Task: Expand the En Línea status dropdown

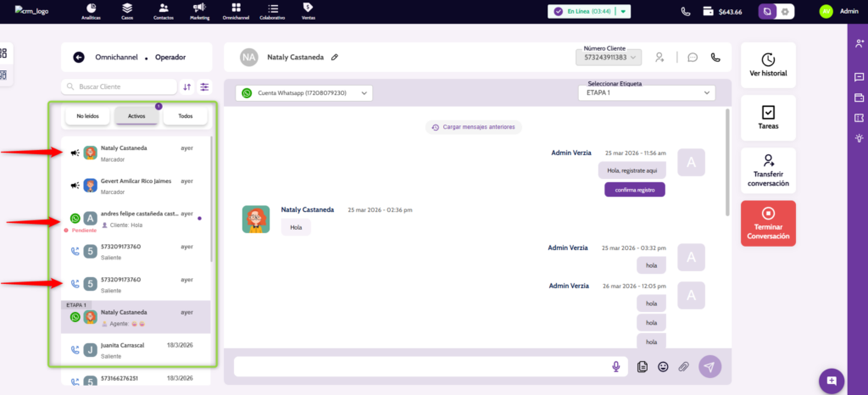Action: 624,12
